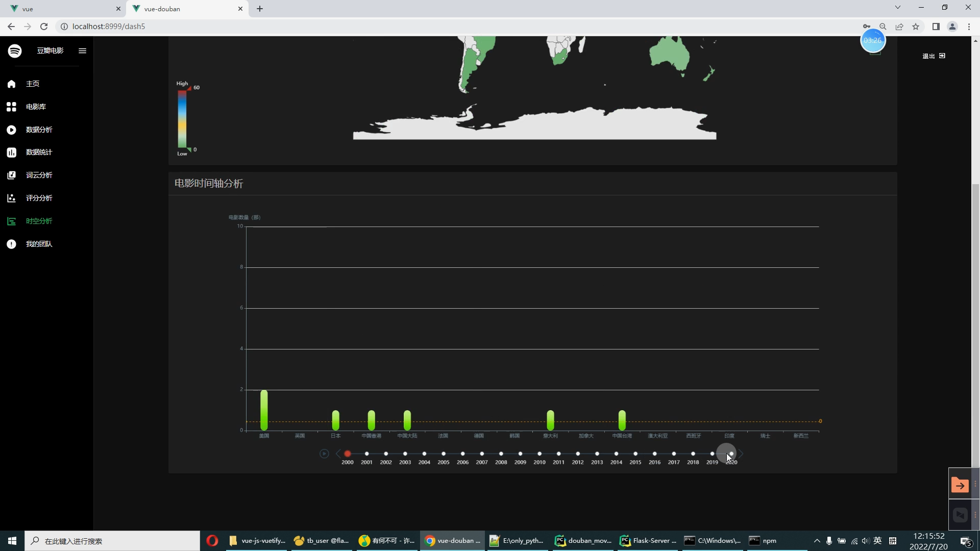This screenshot has height=551, width=980.
Task: Open 电影库 movie library in sidebar
Action: point(36,107)
